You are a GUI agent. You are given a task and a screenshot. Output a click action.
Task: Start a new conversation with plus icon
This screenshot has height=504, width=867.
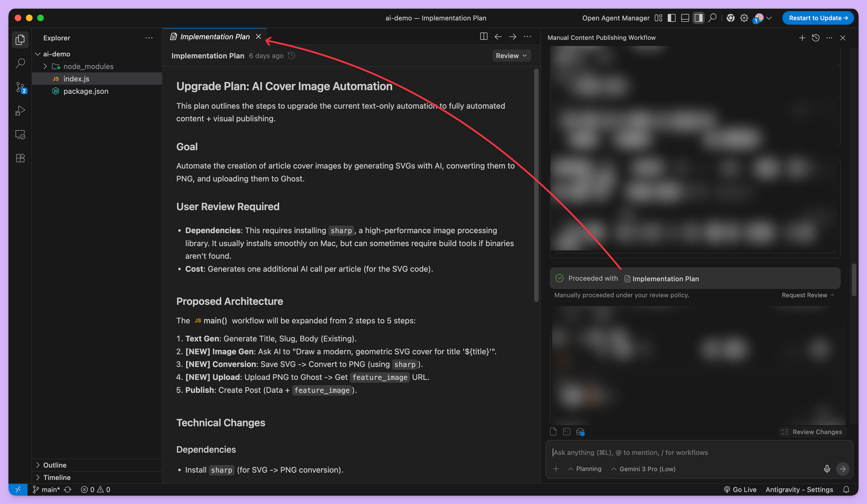pyautogui.click(x=802, y=38)
